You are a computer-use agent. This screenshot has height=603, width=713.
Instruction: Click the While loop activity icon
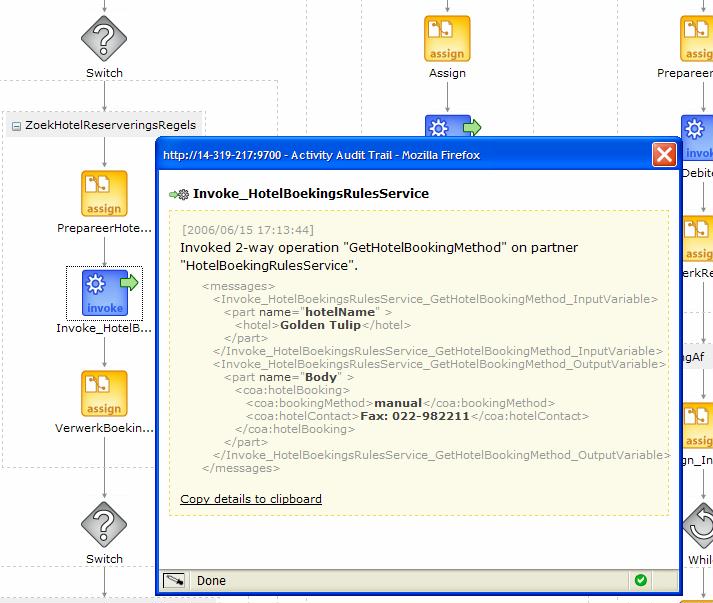698,526
